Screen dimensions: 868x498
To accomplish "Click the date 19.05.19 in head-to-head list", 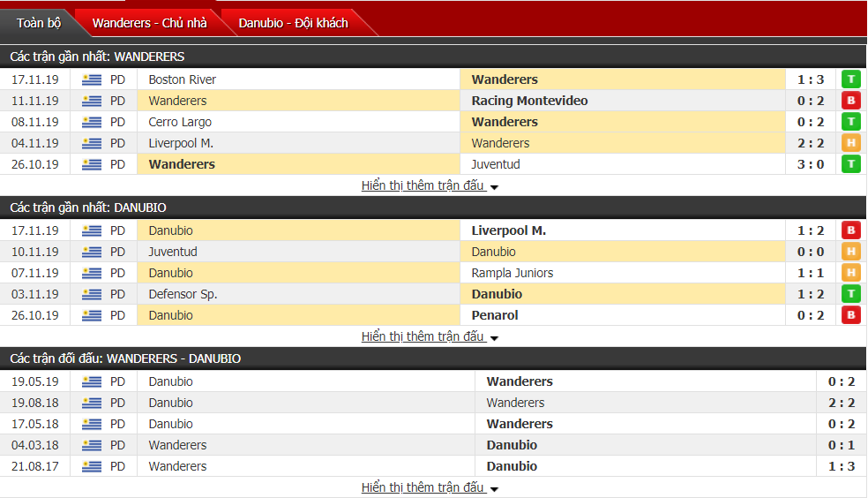I will (x=35, y=381).
